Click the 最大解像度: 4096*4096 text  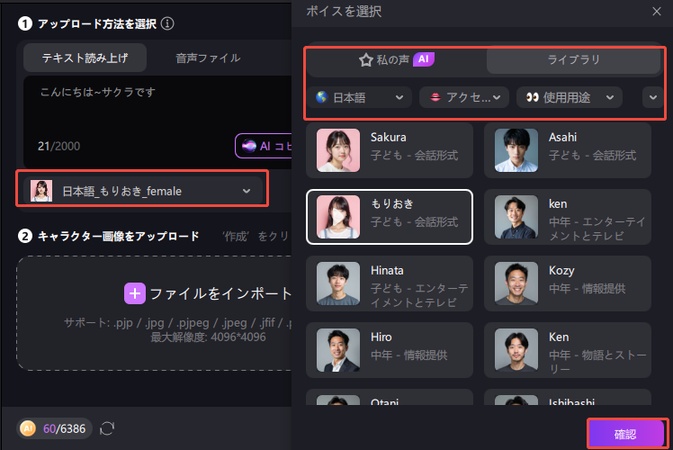[208, 337]
